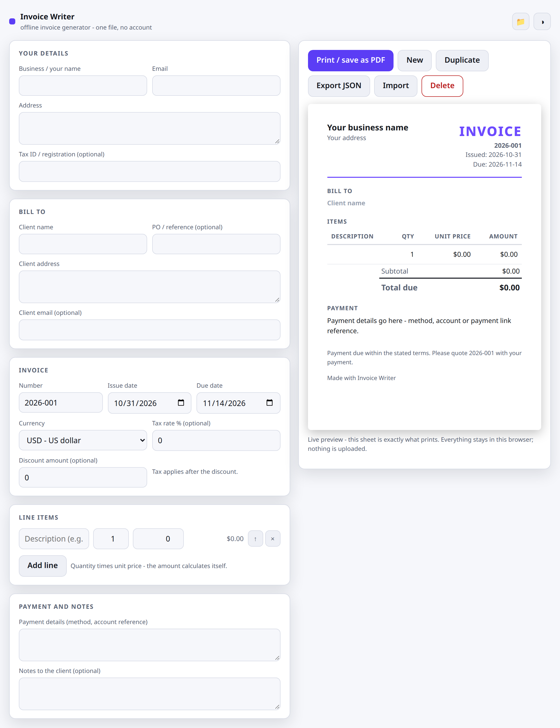Click the Client name input
Viewport: 560px width, 728px height.
click(x=83, y=244)
